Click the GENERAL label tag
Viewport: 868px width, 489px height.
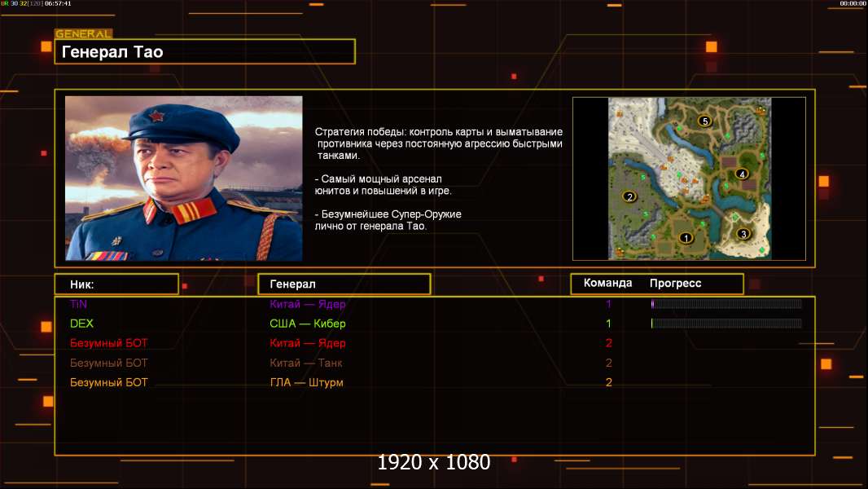[84, 33]
